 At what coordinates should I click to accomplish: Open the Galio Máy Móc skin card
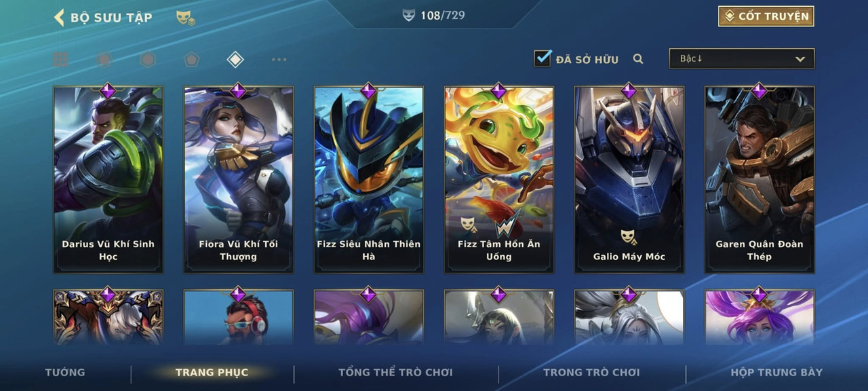click(x=629, y=180)
